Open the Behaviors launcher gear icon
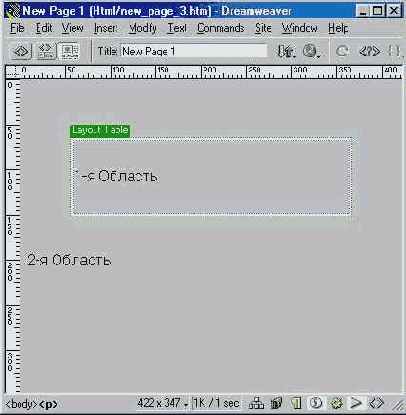This screenshot has height=415, width=406. (336, 404)
